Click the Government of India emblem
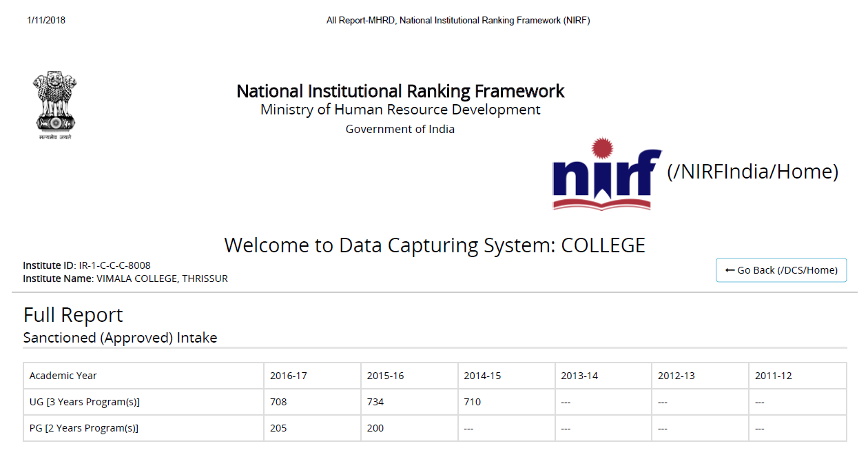This screenshot has width=868, height=457. point(53,105)
